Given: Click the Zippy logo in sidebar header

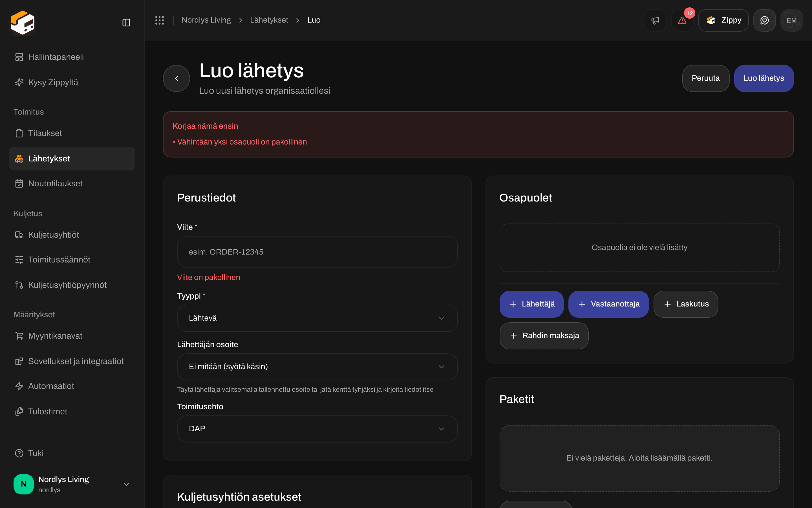Looking at the screenshot, I should pyautogui.click(x=23, y=23).
